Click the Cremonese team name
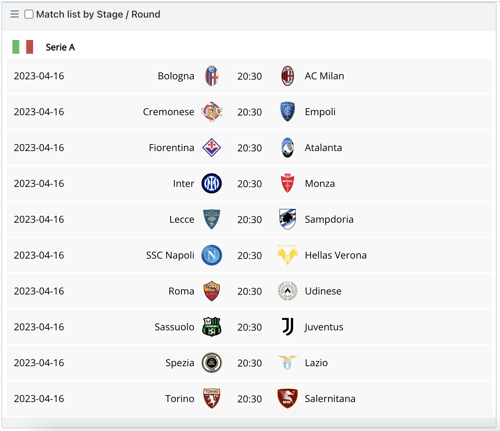Image resolution: width=500 pixels, height=431 pixels. tap(169, 112)
